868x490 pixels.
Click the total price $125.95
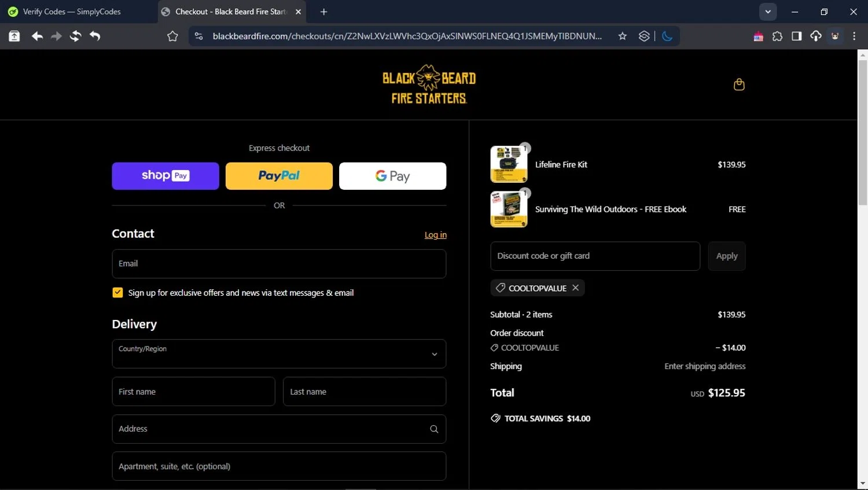726,393
